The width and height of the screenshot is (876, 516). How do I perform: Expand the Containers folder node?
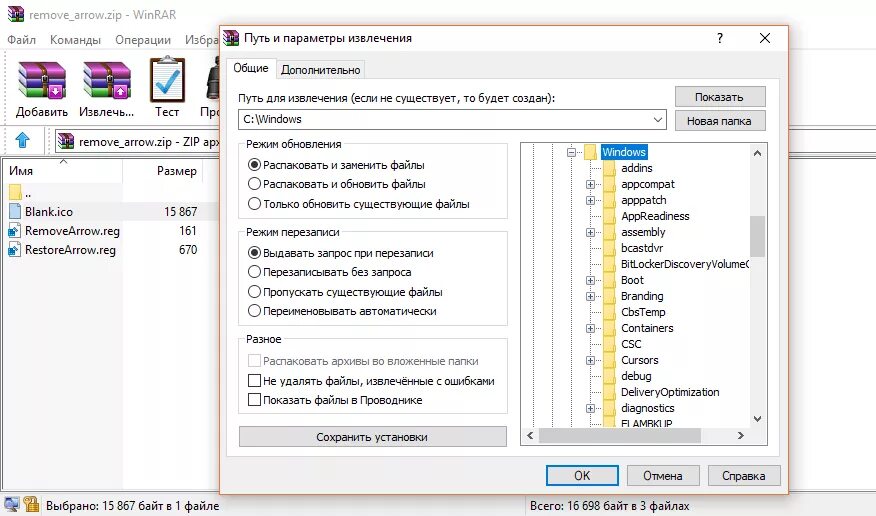pos(590,328)
